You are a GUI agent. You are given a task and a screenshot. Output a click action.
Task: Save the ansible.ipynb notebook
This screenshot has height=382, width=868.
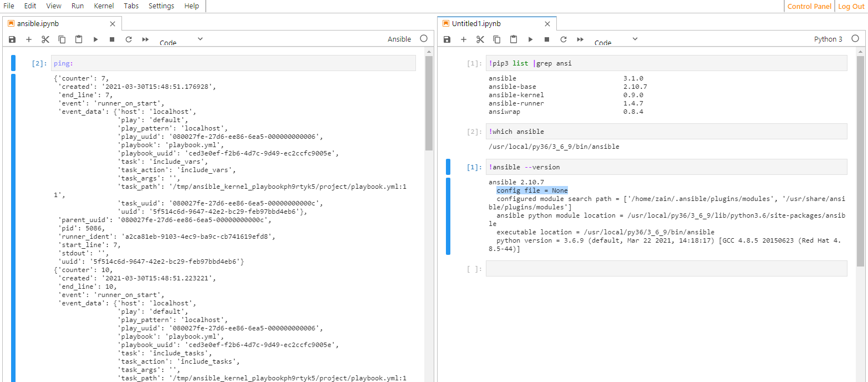[12, 39]
